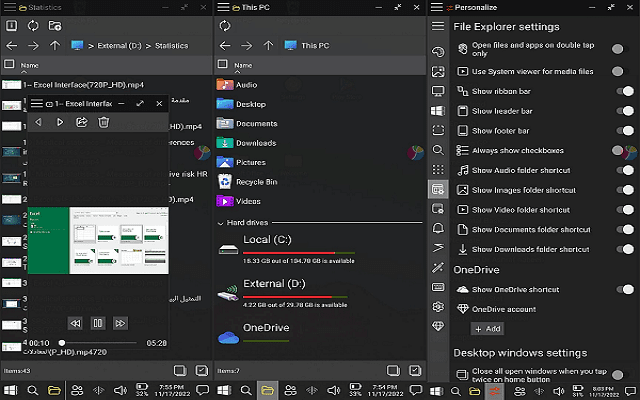Go back in the Statistics window
Image resolution: width=640 pixels, height=400 pixels.
12,46
